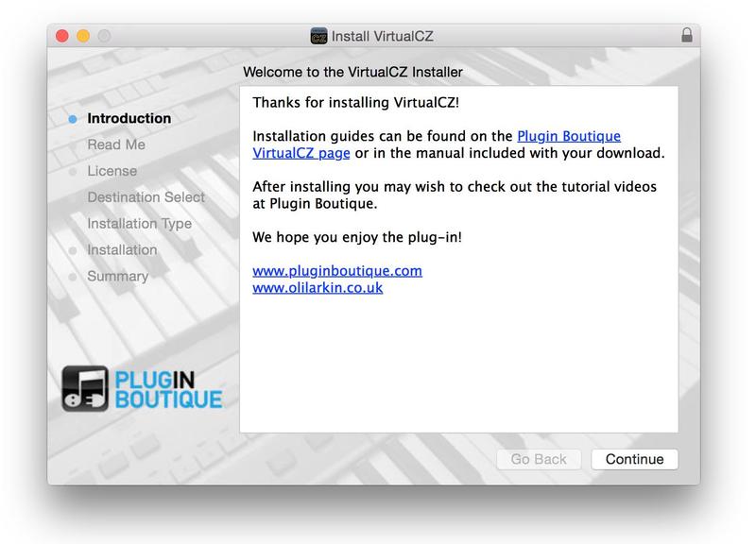The image size is (756, 544).
Task: Select the Destination Select step
Action: coord(146,197)
